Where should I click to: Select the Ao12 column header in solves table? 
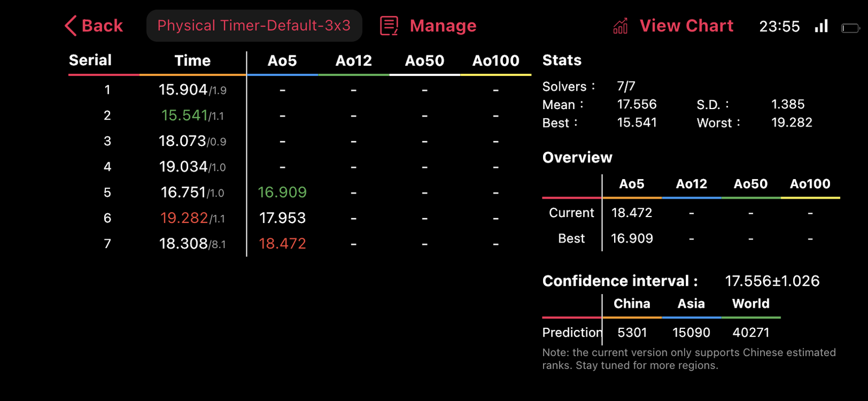tap(354, 60)
